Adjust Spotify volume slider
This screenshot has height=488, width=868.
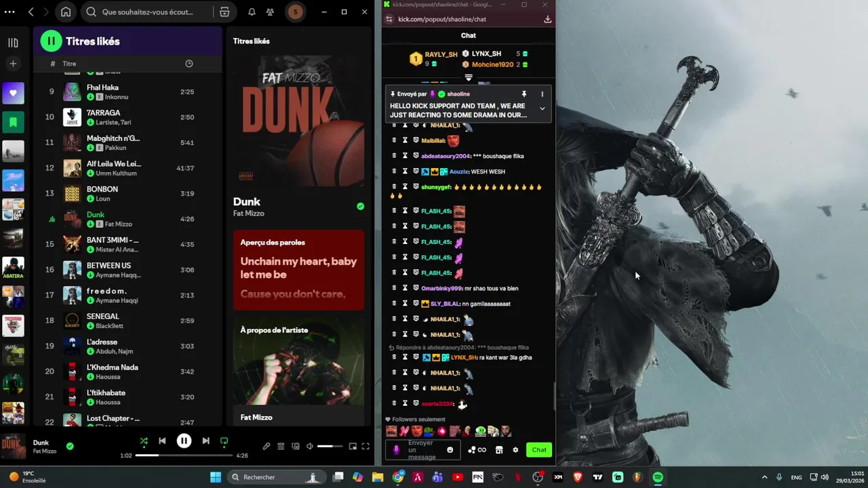tap(330, 446)
